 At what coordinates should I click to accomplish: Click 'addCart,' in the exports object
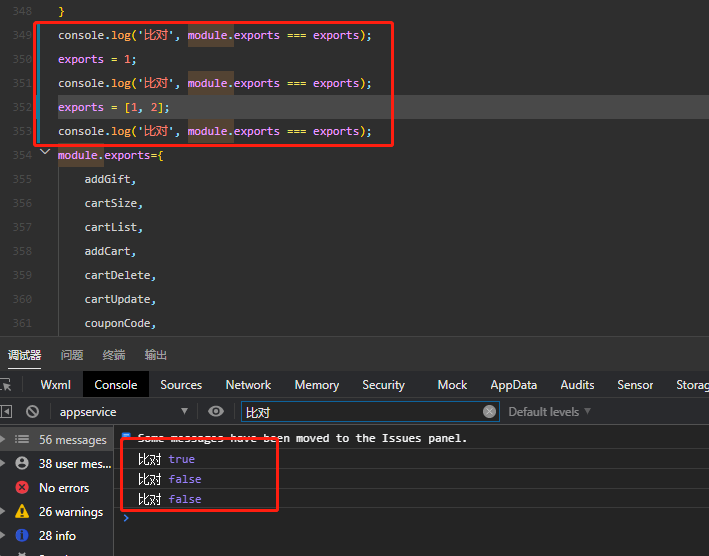(110, 251)
